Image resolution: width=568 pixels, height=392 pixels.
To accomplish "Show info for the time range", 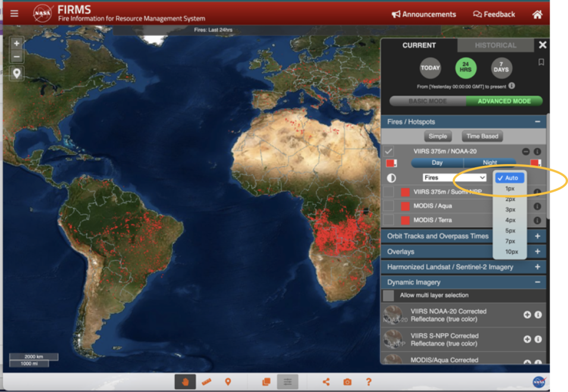I will pyautogui.click(x=511, y=86).
